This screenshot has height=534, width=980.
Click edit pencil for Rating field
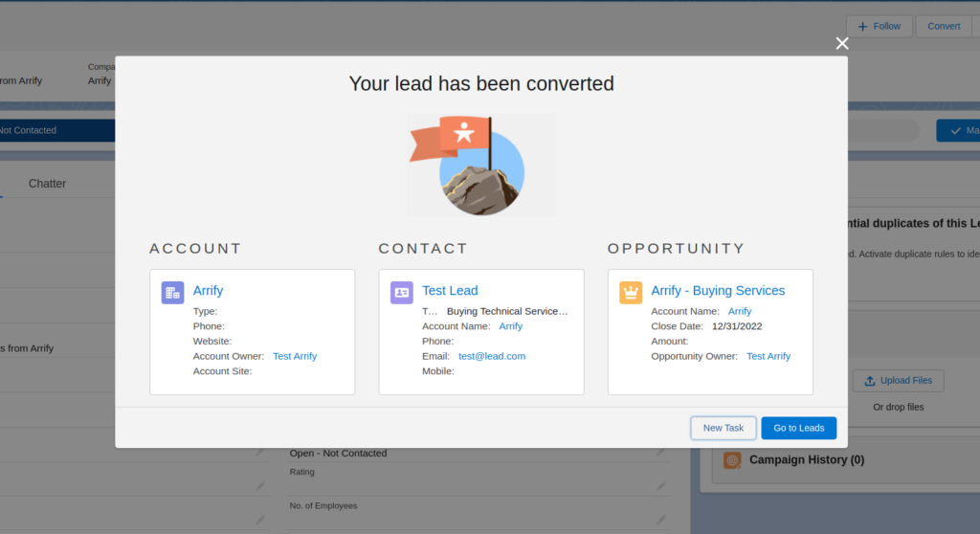click(661, 486)
